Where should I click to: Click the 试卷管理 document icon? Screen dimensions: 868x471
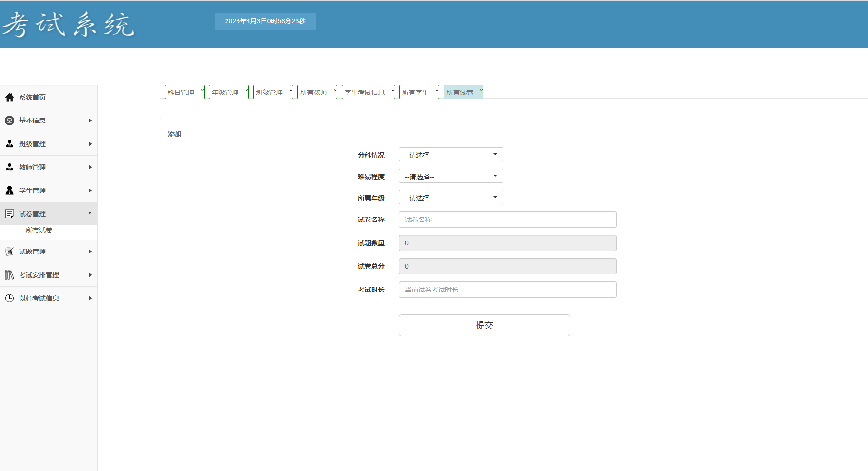(10, 214)
